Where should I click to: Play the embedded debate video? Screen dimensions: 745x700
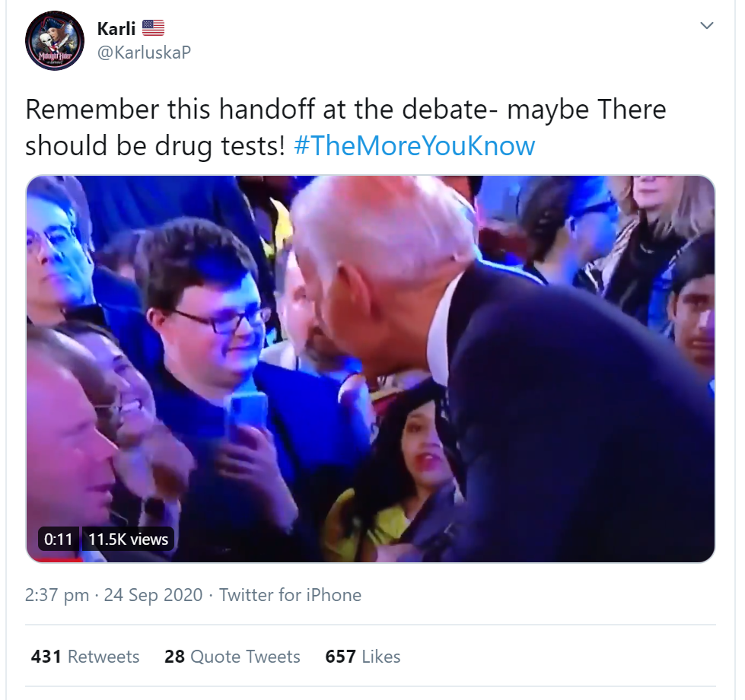[x=370, y=368]
